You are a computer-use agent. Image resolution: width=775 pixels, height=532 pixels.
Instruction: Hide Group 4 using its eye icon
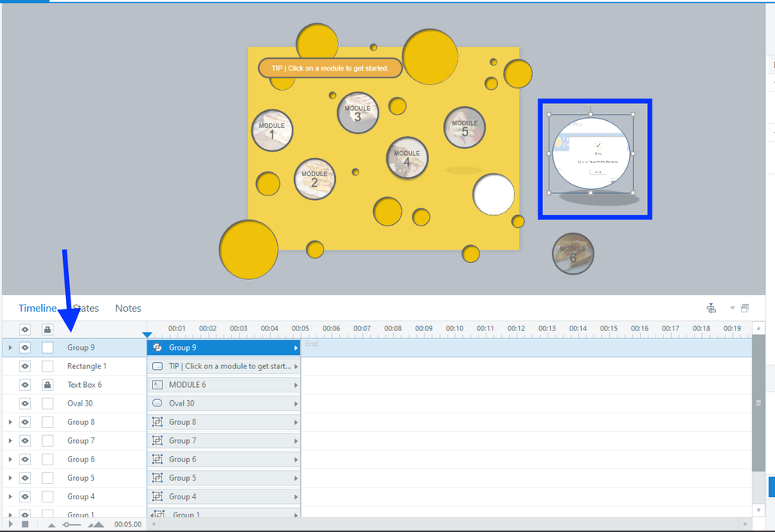25,496
